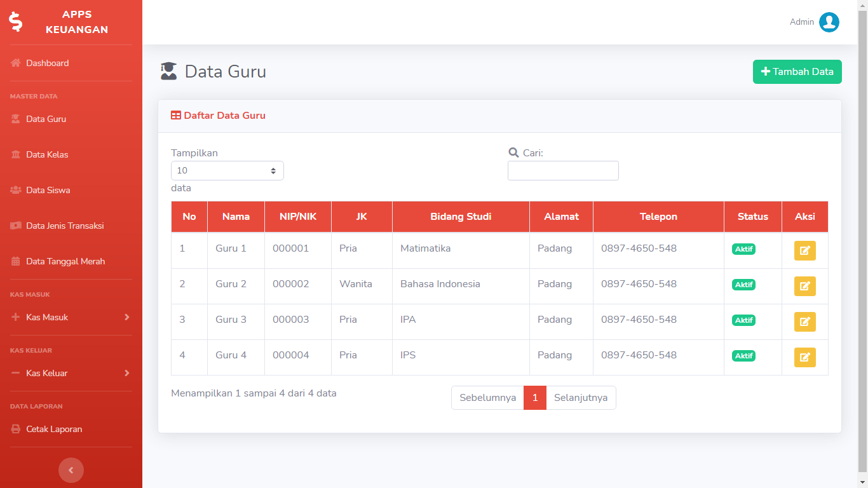Click the Aktif badge for Guru 4
The height and width of the screenshot is (488, 868).
pyautogui.click(x=743, y=356)
